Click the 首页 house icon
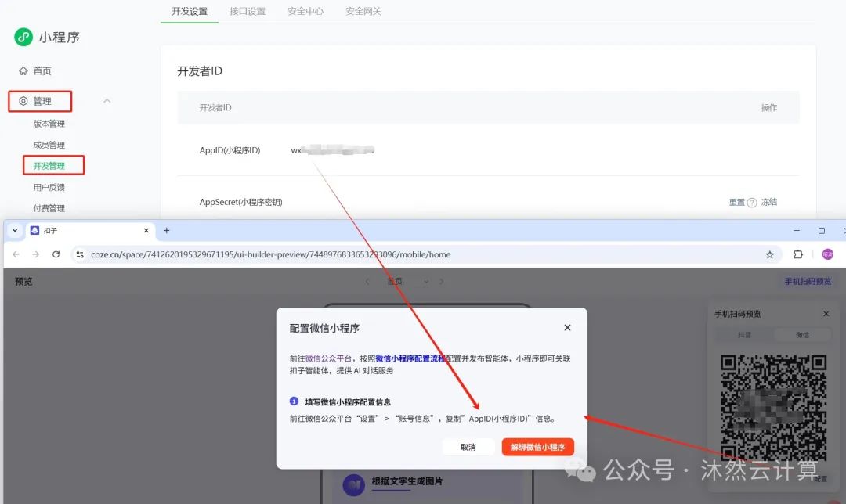 tap(23, 70)
